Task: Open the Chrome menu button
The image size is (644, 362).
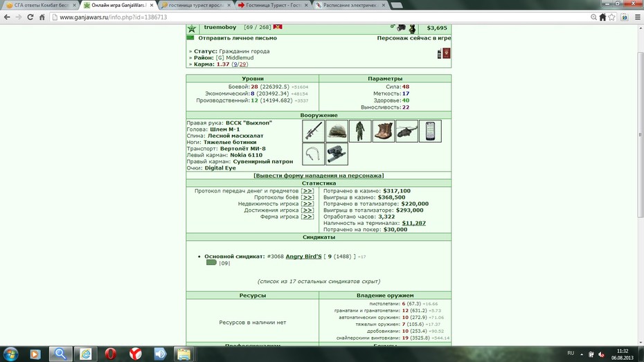Action: coord(638,17)
